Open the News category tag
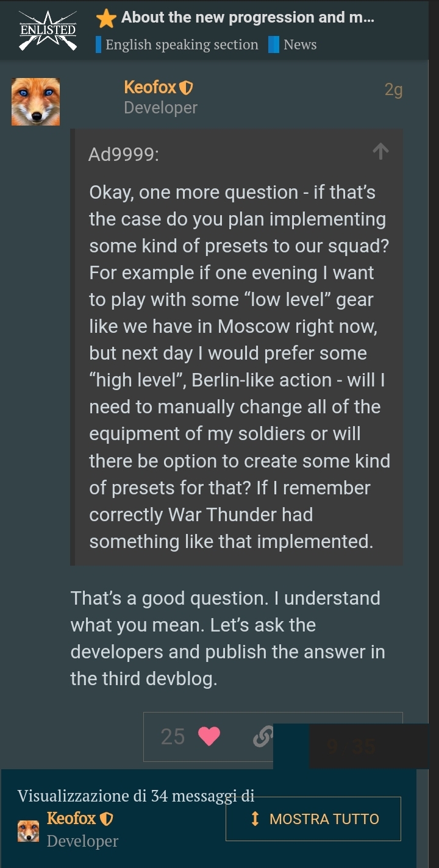The width and height of the screenshot is (439, 868). click(x=299, y=44)
